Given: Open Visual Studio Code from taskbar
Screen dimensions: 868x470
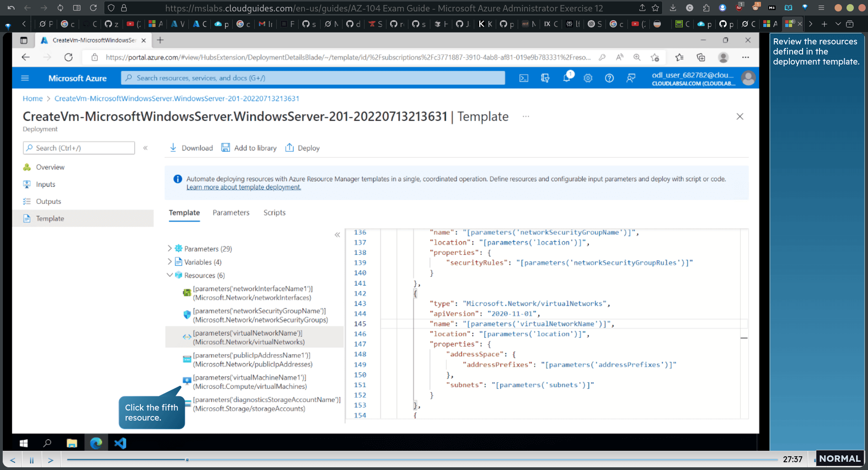Looking at the screenshot, I should pyautogui.click(x=120, y=443).
